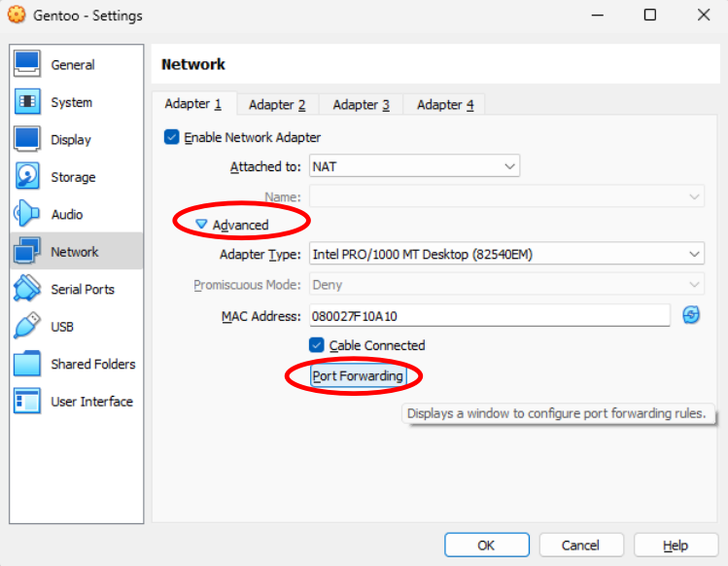Image resolution: width=728 pixels, height=566 pixels.
Task: Maximize the Gentoo Settings window
Action: 650,15
